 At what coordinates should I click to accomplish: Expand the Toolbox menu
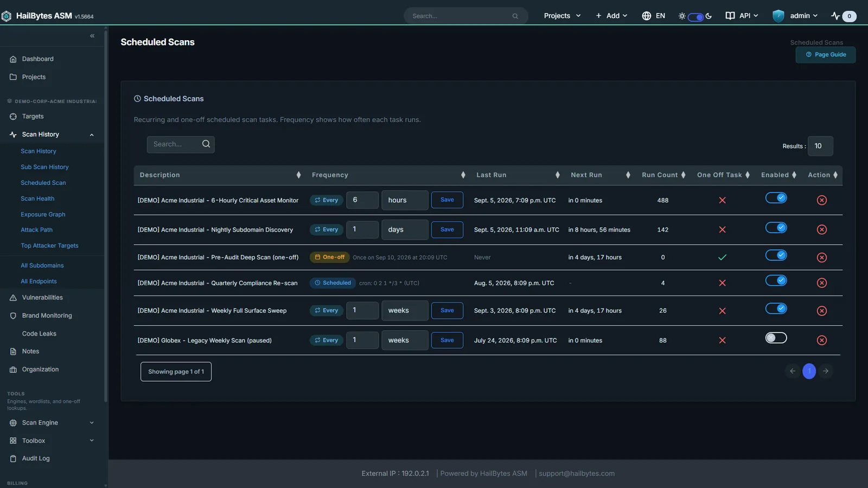52,441
